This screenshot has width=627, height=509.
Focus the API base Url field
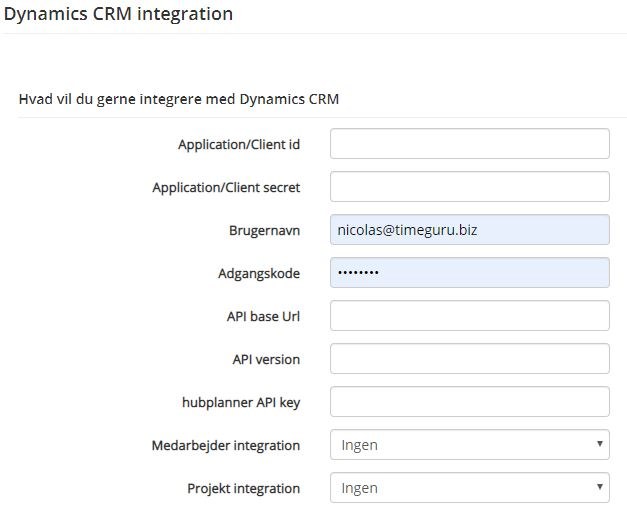tap(470, 316)
